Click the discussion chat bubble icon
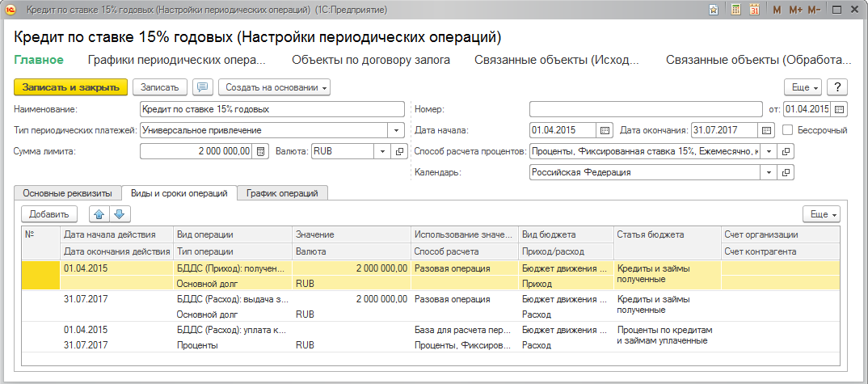This screenshot has width=868, height=384. [203, 87]
